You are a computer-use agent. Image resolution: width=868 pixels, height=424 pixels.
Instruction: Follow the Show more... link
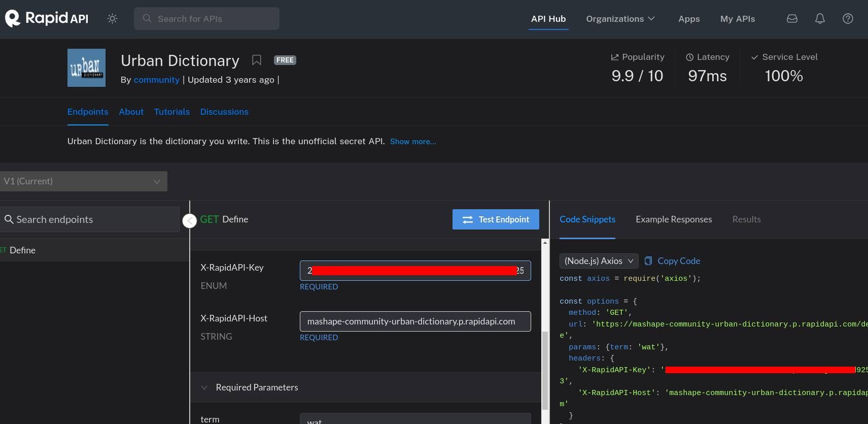coord(412,142)
